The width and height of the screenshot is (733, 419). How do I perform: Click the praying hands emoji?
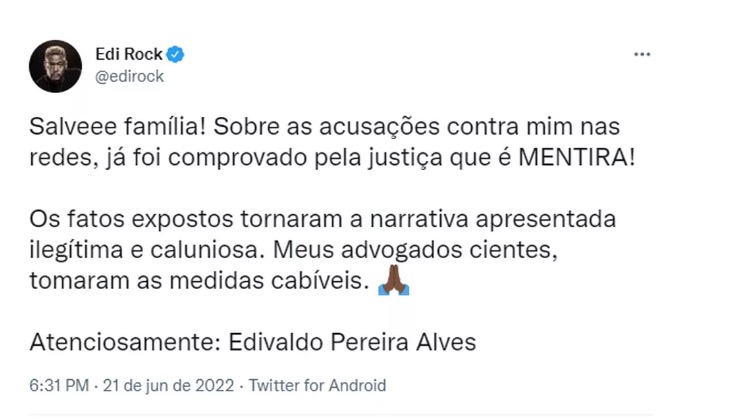[395, 285]
